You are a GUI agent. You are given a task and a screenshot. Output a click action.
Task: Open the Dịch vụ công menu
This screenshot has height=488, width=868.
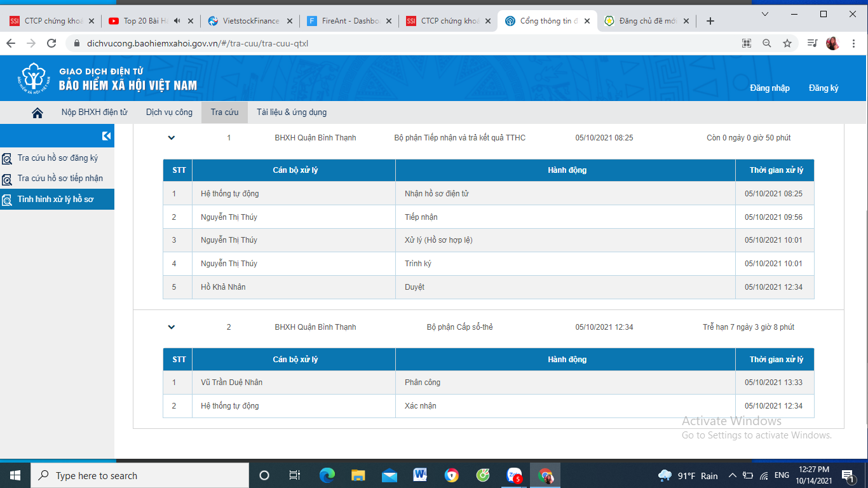(x=169, y=112)
